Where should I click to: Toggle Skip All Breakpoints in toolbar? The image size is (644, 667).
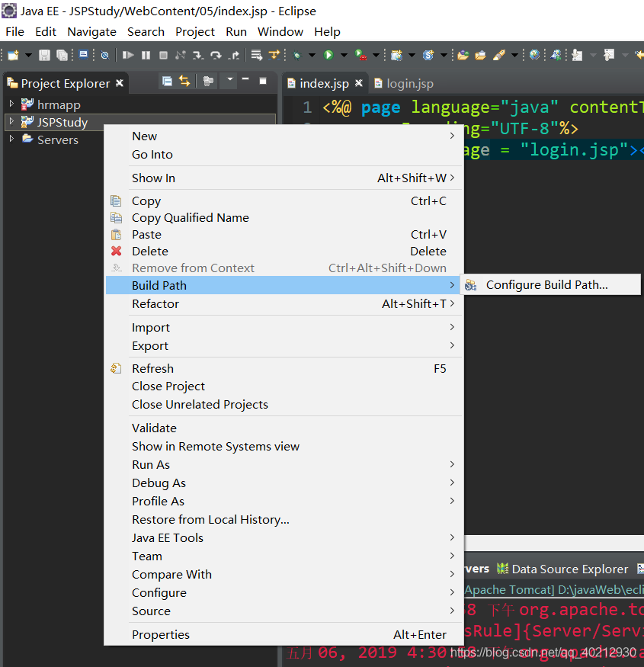pyautogui.click(x=104, y=55)
